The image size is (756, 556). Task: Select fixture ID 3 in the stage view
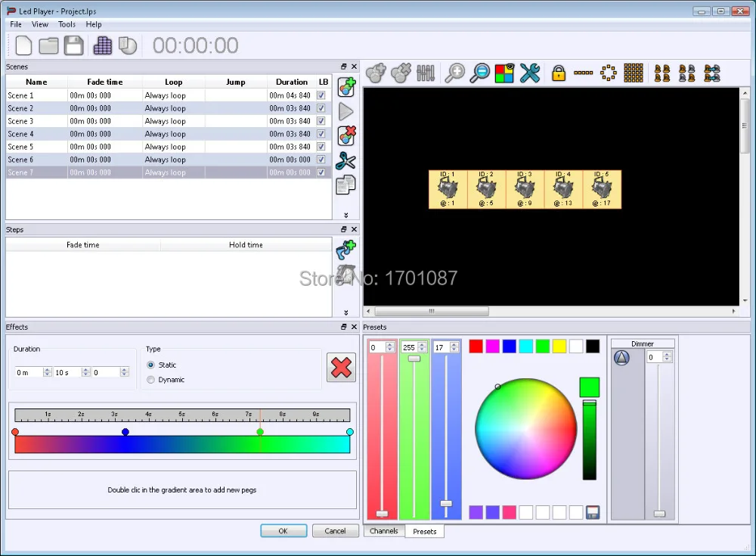pos(525,189)
